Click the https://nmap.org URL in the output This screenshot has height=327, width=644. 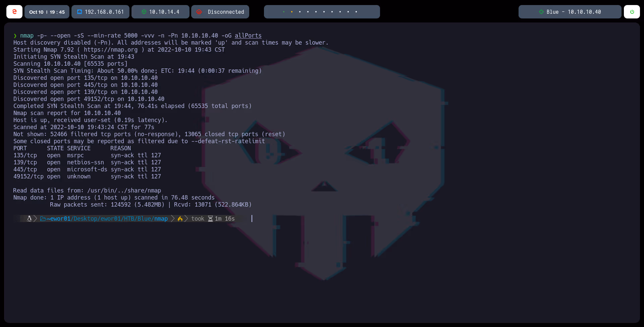click(x=111, y=50)
